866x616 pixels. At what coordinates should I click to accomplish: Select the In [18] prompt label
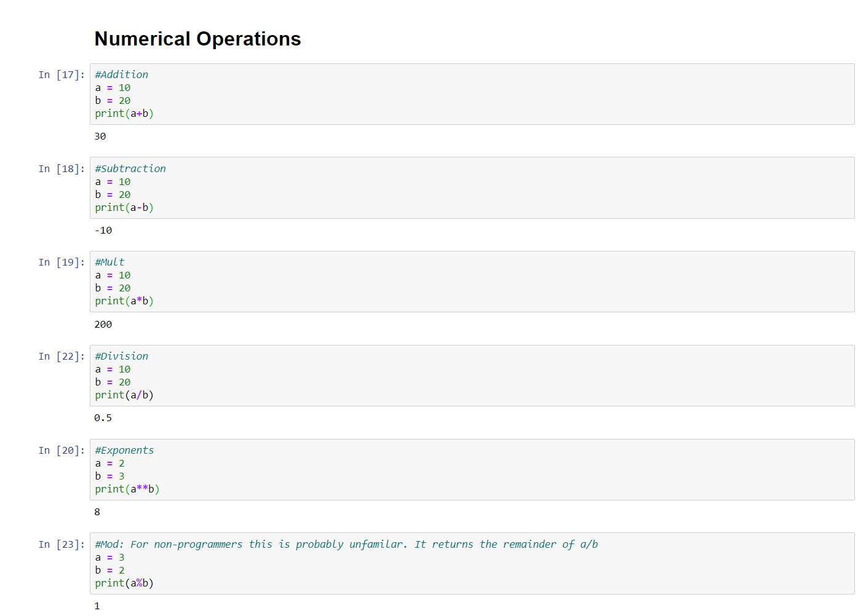(x=62, y=169)
